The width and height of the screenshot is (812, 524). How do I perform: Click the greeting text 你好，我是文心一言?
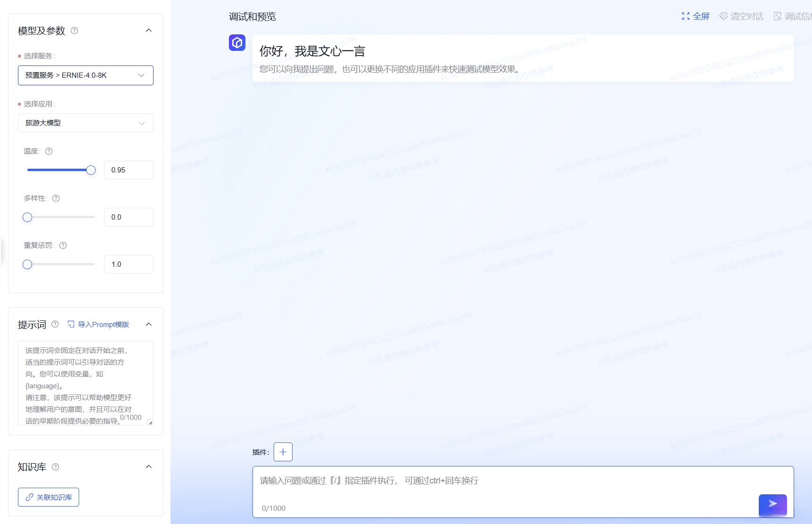coord(312,51)
